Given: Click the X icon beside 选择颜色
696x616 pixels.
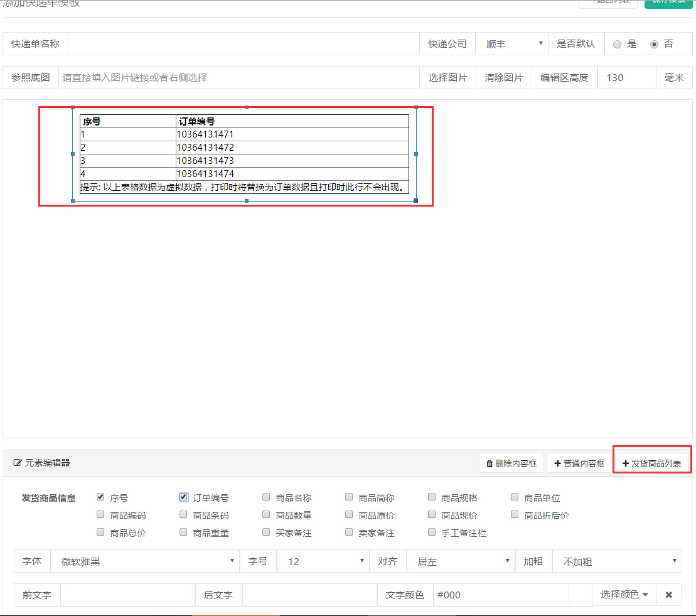Looking at the screenshot, I should (x=669, y=595).
